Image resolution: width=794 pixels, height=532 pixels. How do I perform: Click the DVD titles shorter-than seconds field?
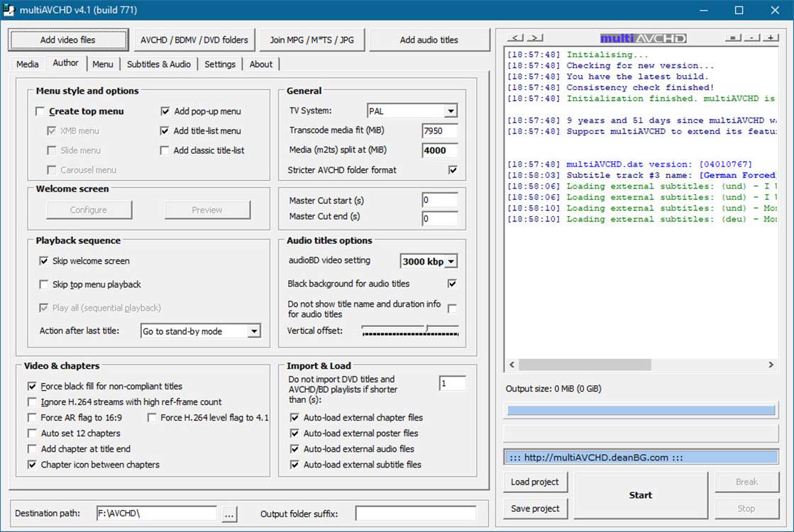452,383
